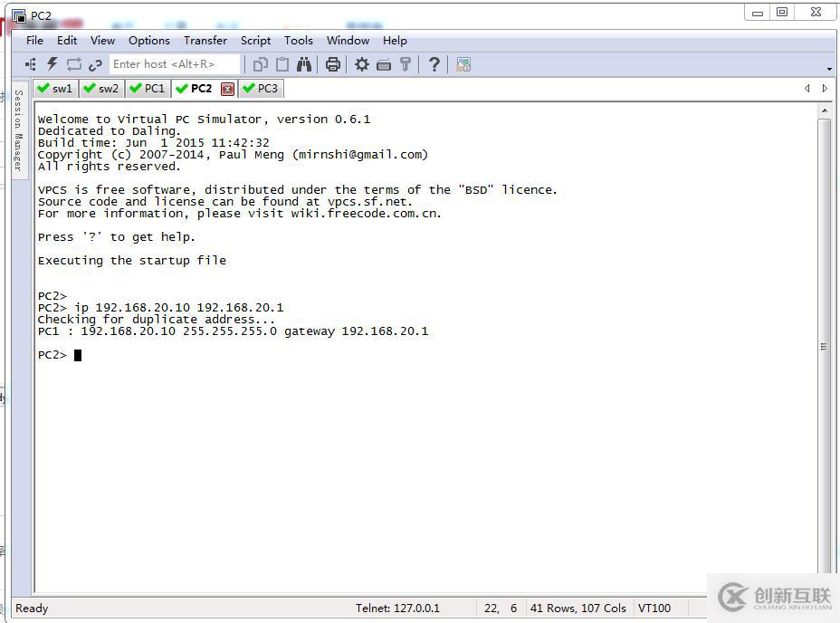Screen dimensions: 840x623
Task: Click the Paste clipboard icon
Action: tap(282, 65)
